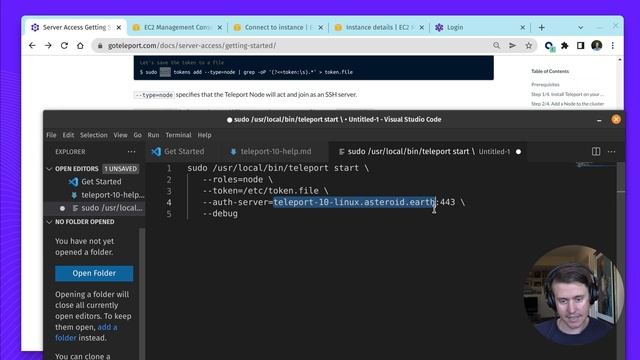Open Step 2/4 Add a Node link
Image resolution: width=640 pixels, height=360 pixels.
click(567, 104)
